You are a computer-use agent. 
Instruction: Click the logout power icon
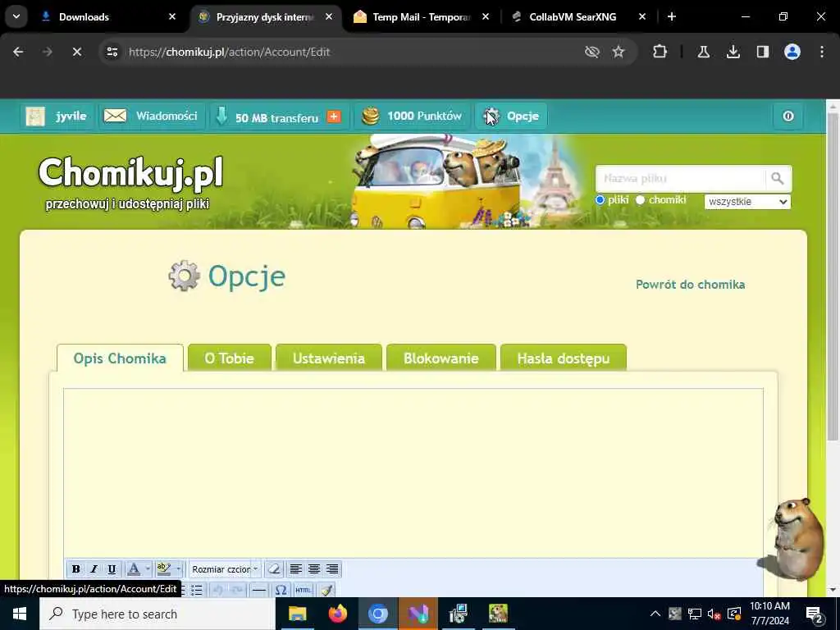[788, 116]
